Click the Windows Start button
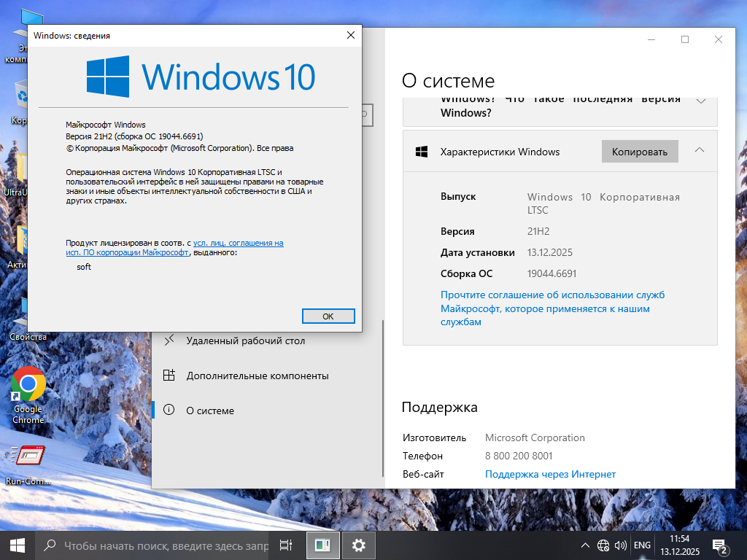Viewport: 747px width, 560px height. click(18, 545)
